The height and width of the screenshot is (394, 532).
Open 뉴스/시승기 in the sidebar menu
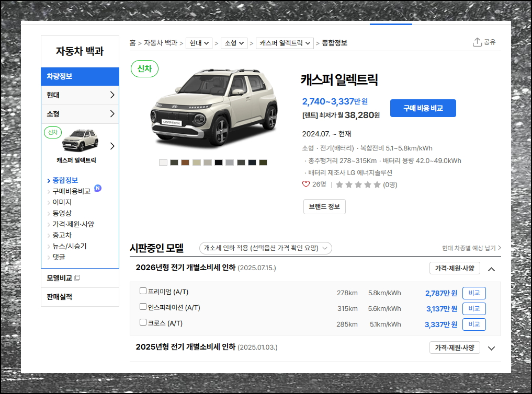[69, 246]
